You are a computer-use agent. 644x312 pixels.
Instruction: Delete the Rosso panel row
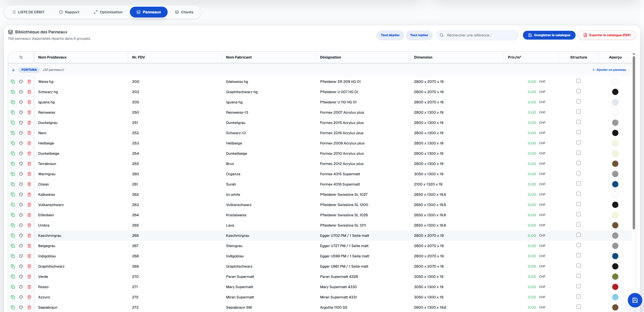29,287
